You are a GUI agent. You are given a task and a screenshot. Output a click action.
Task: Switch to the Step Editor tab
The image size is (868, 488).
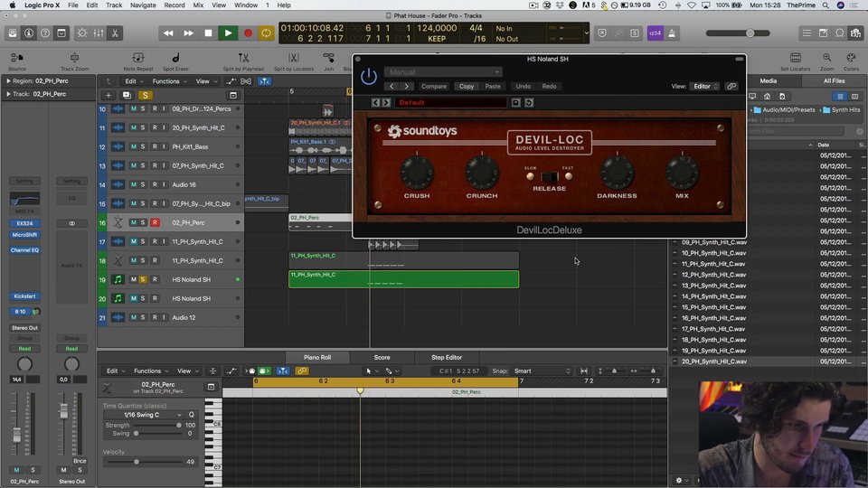pyautogui.click(x=446, y=358)
